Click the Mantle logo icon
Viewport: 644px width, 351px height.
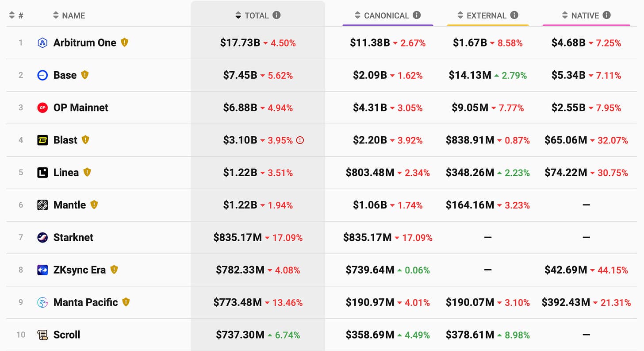[42, 205]
